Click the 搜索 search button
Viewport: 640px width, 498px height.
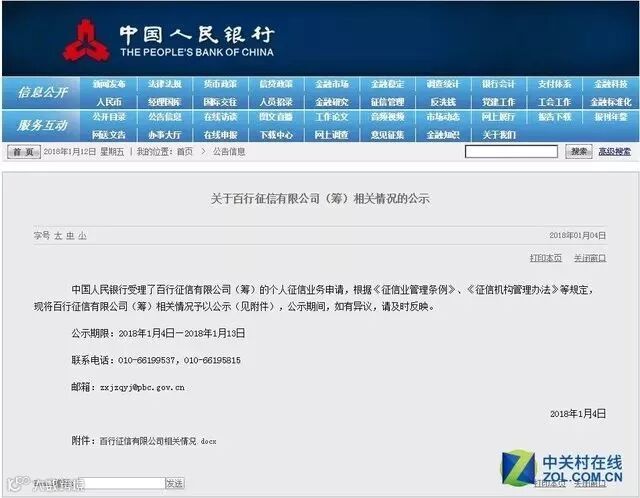pos(578,151)
